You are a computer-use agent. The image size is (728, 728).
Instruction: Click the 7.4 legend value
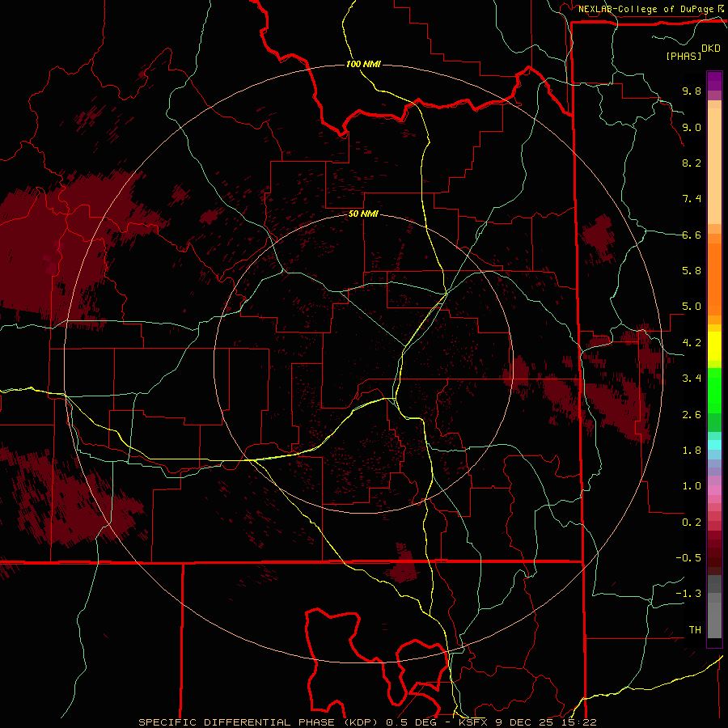692,199
